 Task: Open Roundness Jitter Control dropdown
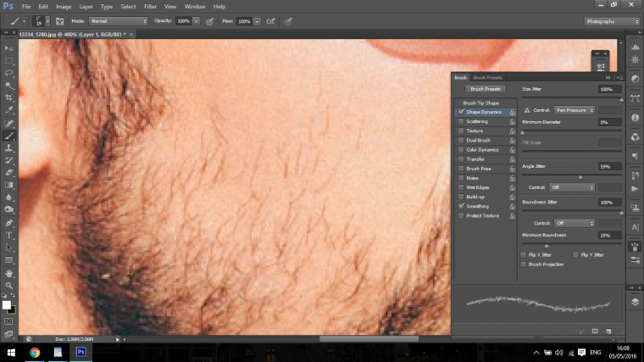pos(575,223)
